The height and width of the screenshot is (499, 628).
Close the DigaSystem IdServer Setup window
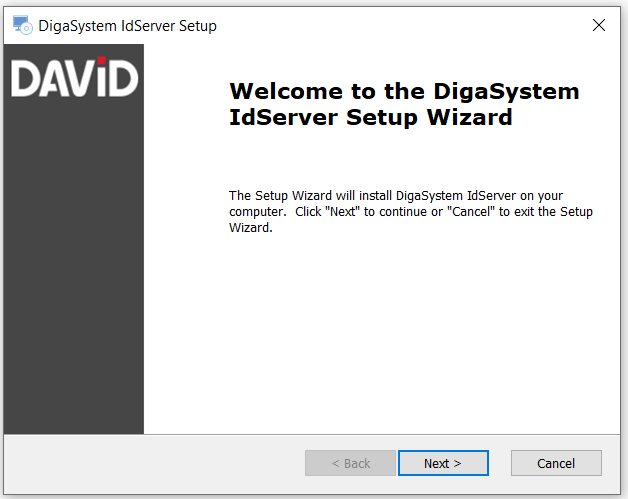click(599, 26)
